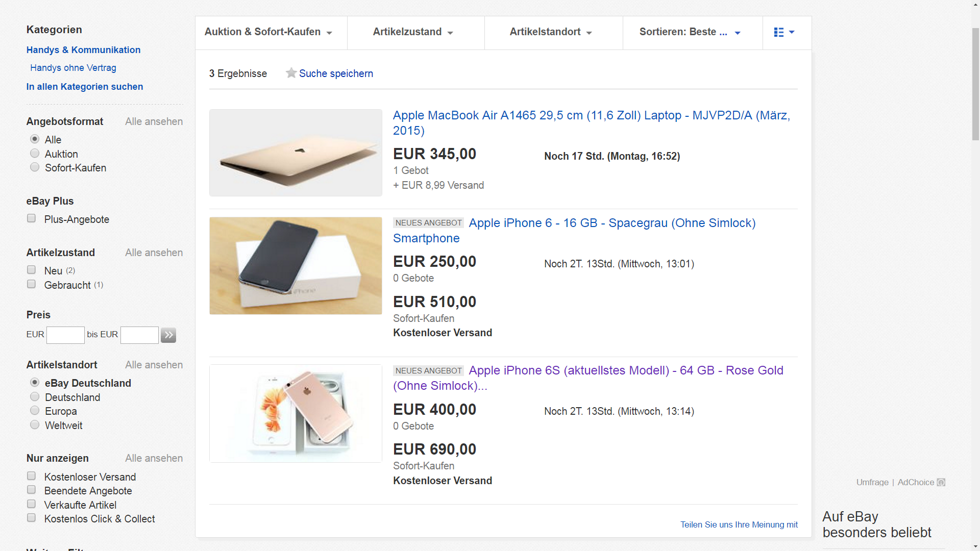Select the Auktion radio button
The width and height of the screenshot is (980, 551).
pos(35,154)
